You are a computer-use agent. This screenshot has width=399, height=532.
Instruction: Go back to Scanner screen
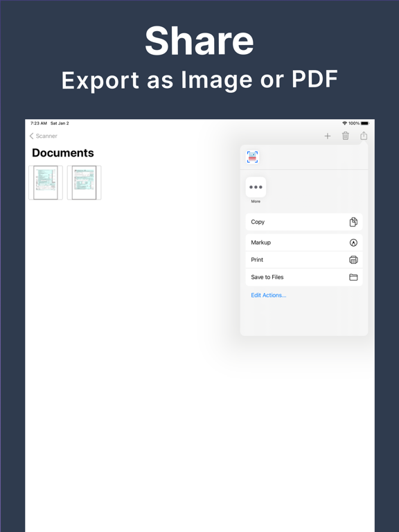coord(43,136)
